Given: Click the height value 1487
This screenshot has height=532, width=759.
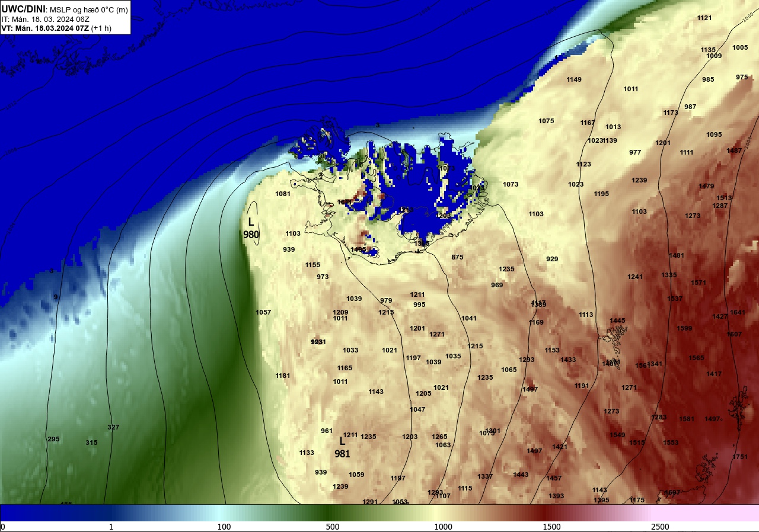Looking at the screenshot, I should click(x=734, y=150).
